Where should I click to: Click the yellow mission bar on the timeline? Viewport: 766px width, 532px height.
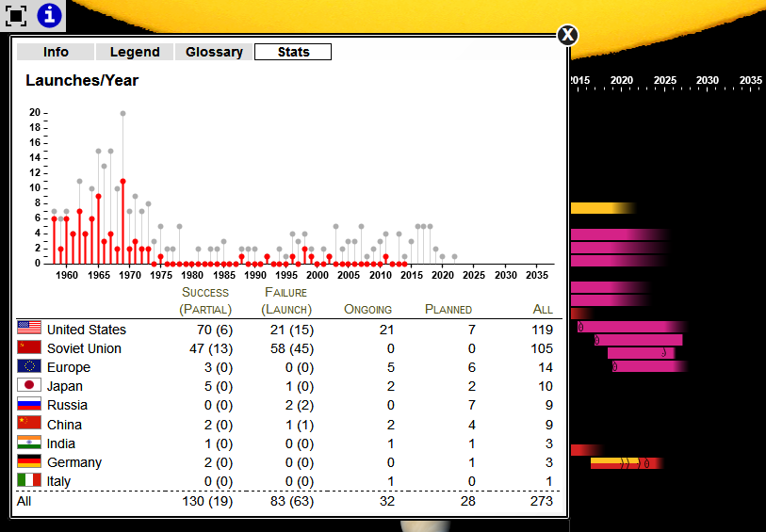[x=603, y=208]
